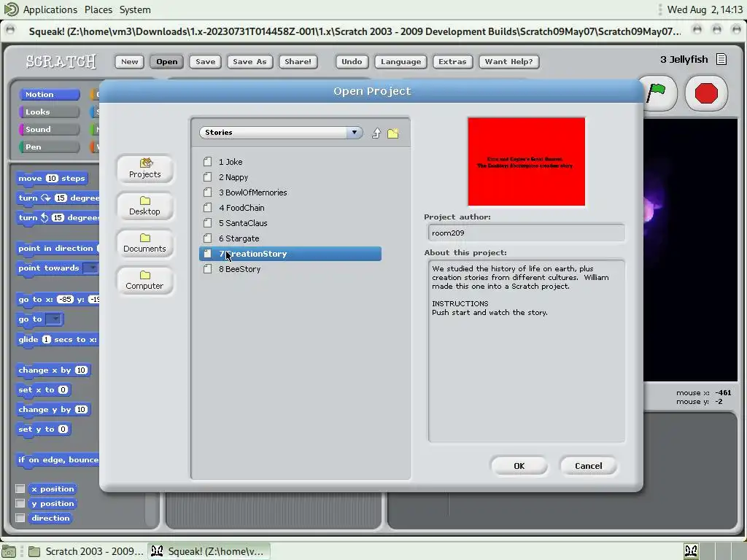Select the Sound blocks category

coord(49,130)
